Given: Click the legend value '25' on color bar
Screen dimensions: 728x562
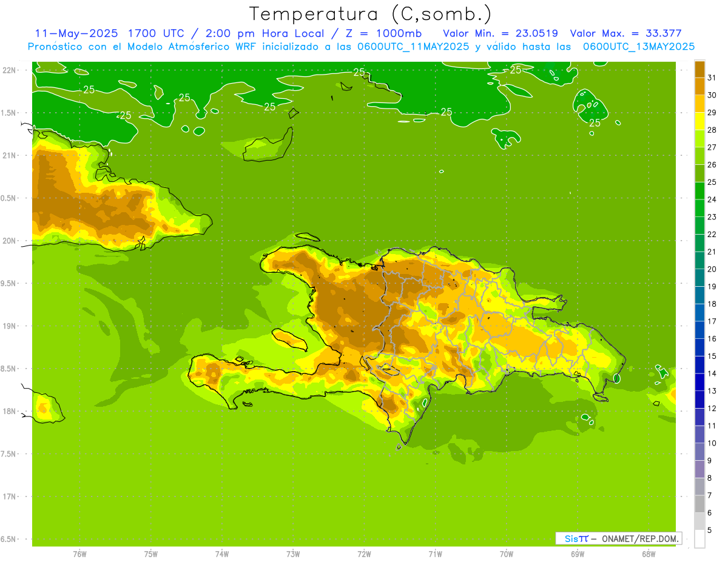Looking at the screenshot, I should point(712,182).
